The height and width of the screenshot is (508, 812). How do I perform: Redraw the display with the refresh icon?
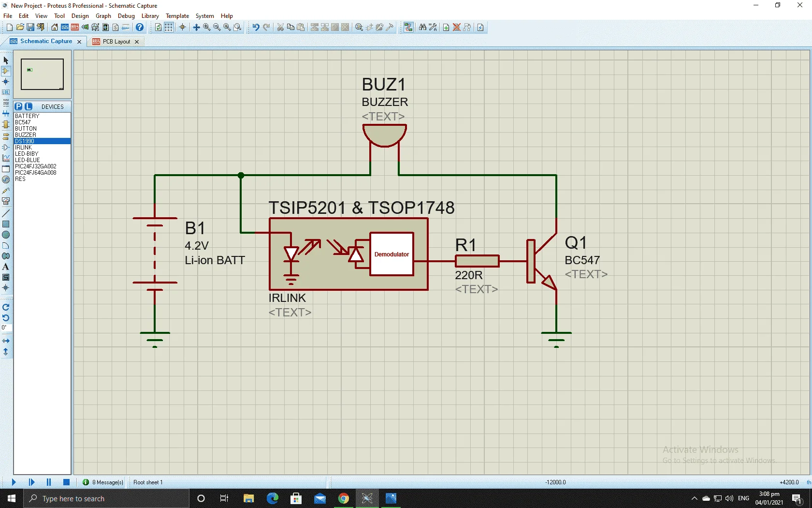coord(158,28)
